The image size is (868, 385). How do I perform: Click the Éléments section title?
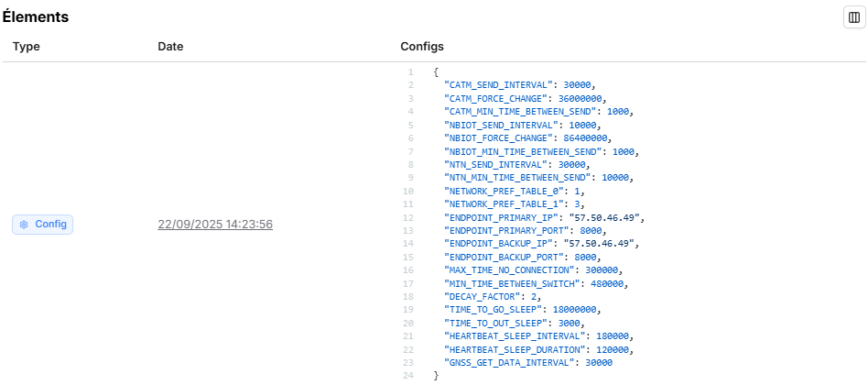(x=35, y=17)
